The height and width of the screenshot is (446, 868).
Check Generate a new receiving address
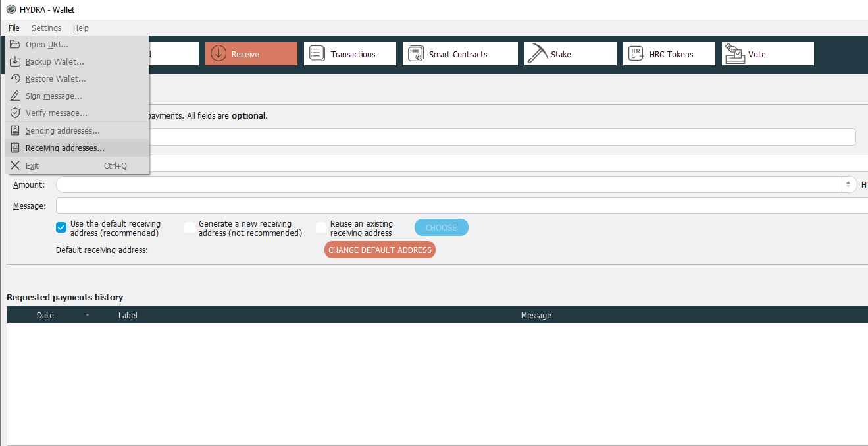click(x=190, y=227)
